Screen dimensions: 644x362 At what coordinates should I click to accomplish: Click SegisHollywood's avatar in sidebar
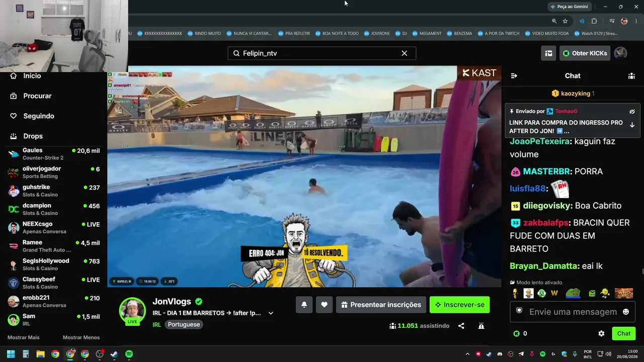pyautogui.click(x=14, y=264)
